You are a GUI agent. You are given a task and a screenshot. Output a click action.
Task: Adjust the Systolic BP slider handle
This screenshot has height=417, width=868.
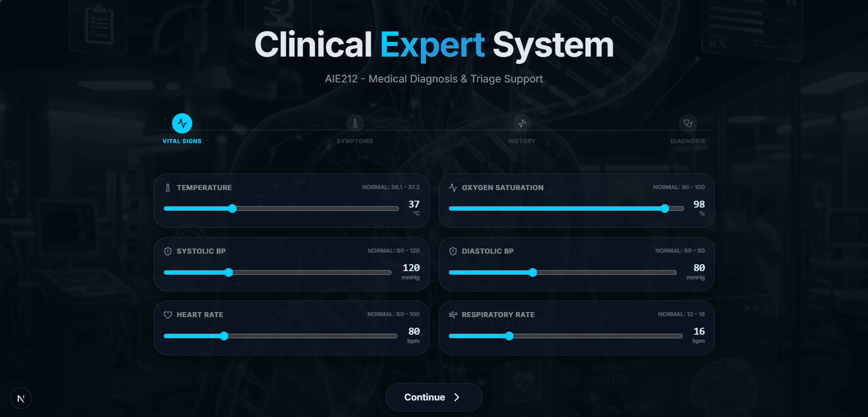(x=229, y=272)
